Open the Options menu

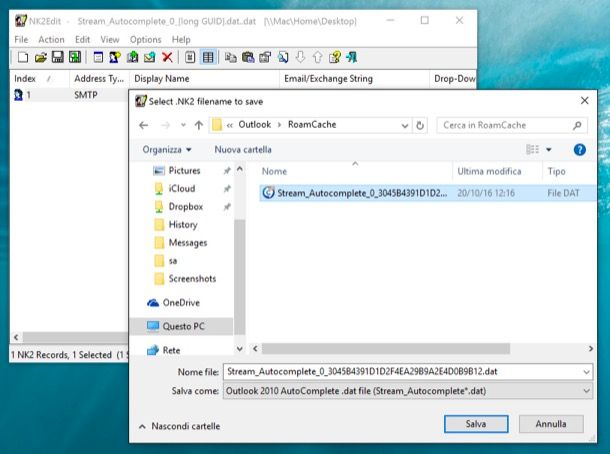click(x=145, y=40)
